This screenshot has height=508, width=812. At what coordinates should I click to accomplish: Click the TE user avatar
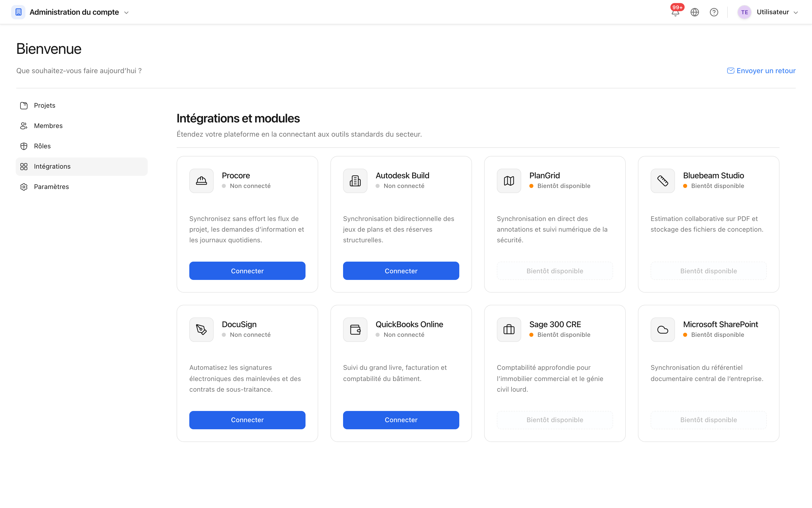(744, 12)
